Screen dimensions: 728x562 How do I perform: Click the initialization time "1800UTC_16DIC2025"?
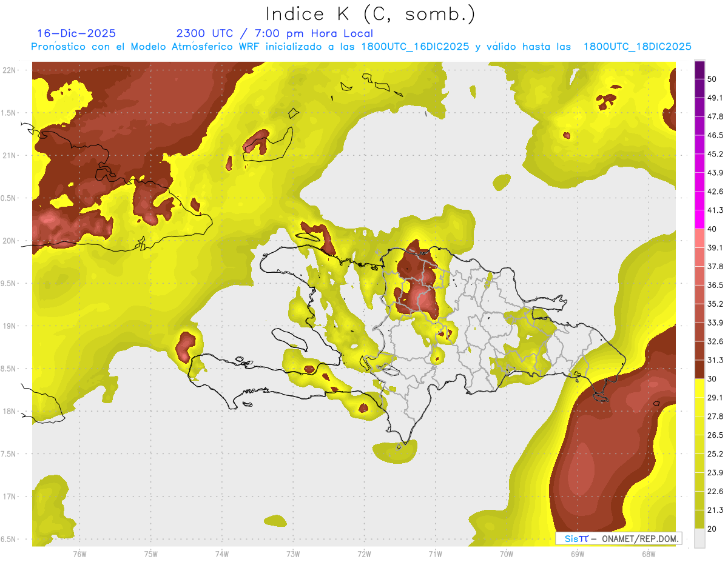point(416,47)
